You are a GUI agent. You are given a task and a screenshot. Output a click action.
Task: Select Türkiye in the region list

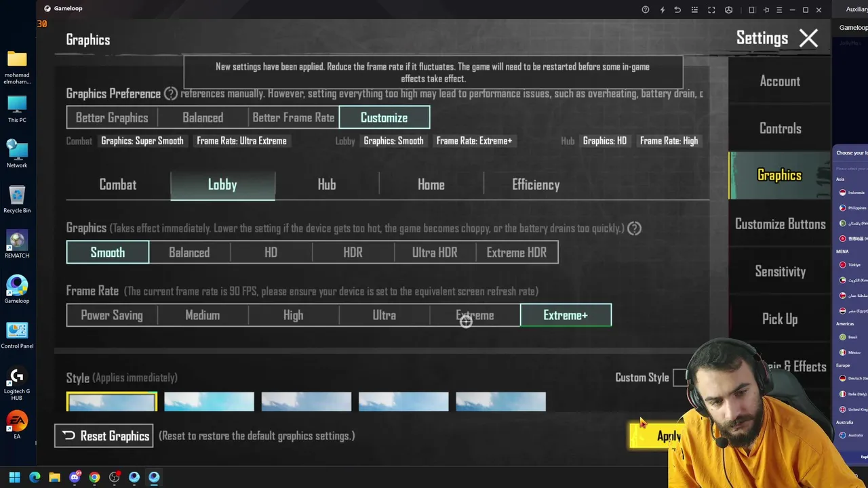pos(852,264)
